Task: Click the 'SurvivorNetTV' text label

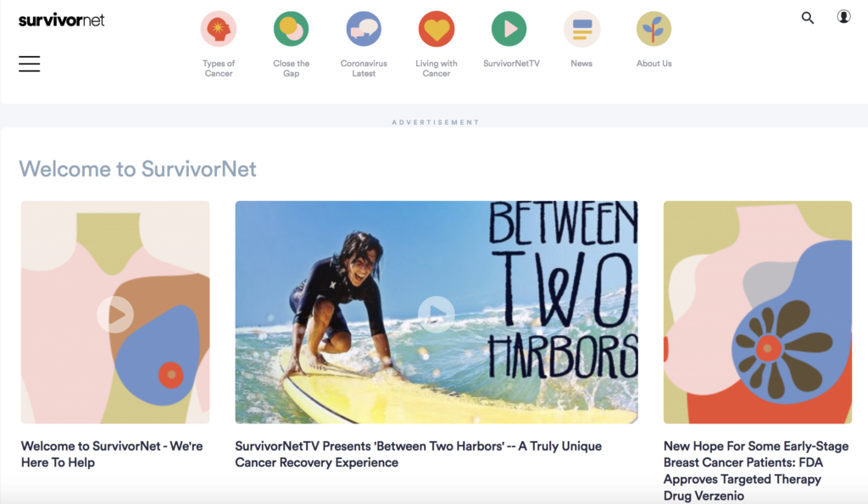Action: [511, 64]
